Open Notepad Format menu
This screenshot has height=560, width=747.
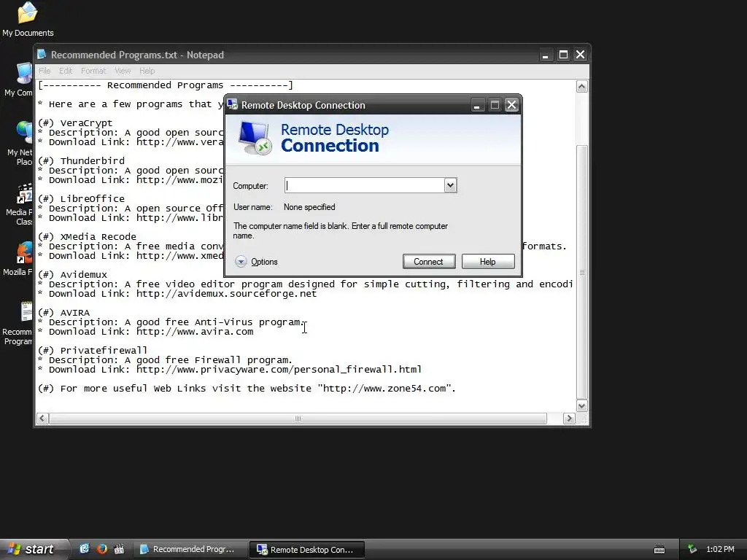click(x=93, y=71)
